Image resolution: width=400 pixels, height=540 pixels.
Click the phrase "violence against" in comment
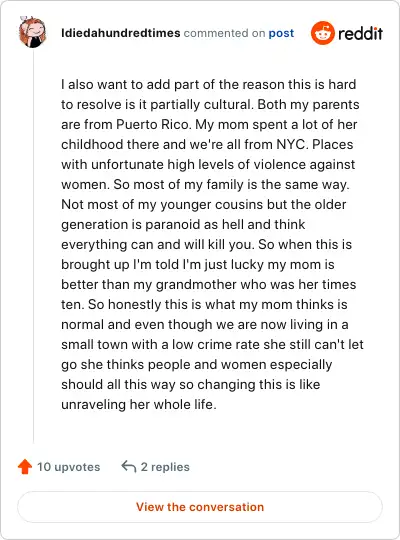pos(304,165)
